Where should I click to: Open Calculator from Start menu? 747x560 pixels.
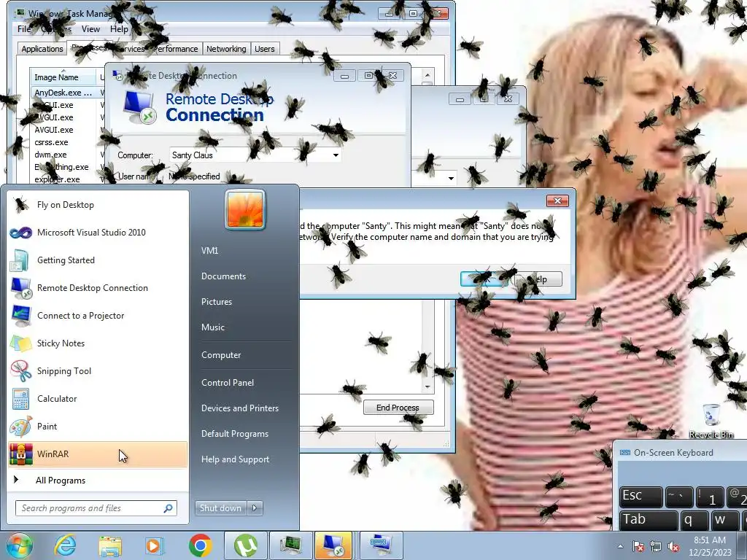coord(98,399)
